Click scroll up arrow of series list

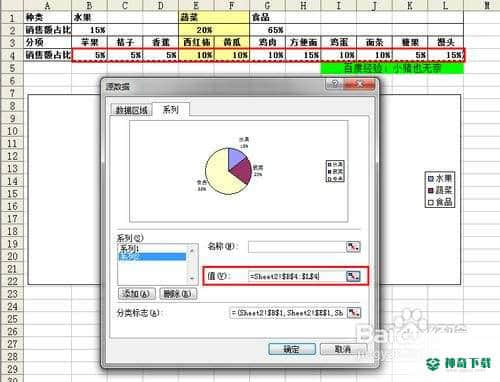(192, 249)
